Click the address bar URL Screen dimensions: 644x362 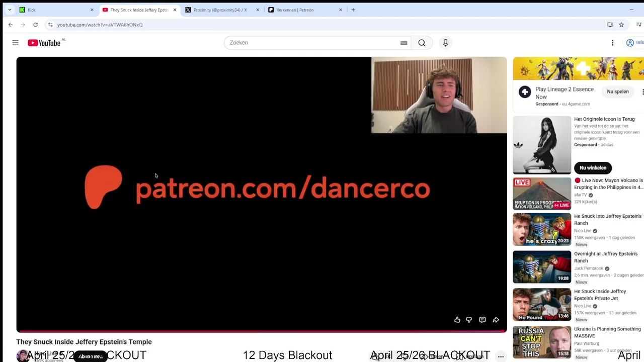pyautogui.click(x=100, y=25)
